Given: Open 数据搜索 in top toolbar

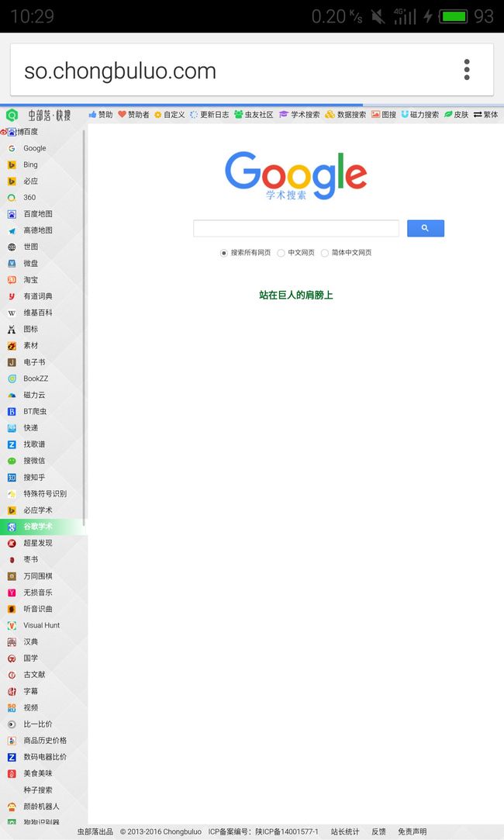Looking at the screenshot, I should point(346,115).
